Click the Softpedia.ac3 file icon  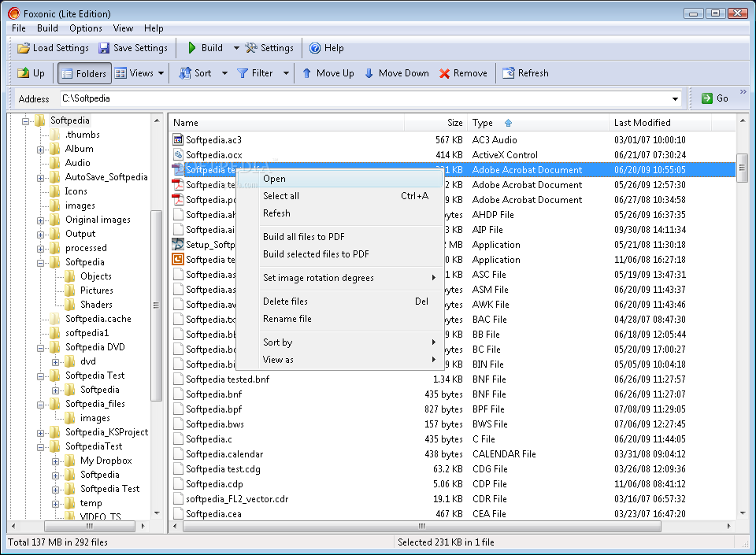coord(178,139)
